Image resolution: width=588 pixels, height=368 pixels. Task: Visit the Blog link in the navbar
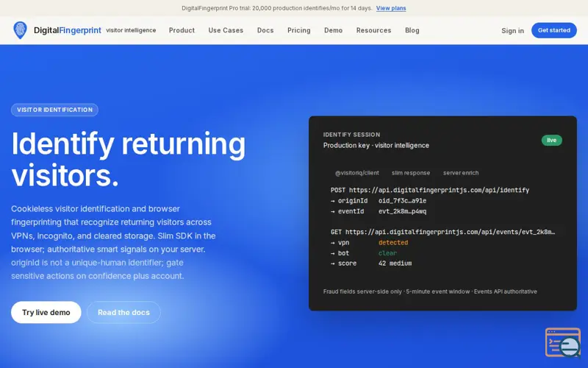[x=412, y=30]
